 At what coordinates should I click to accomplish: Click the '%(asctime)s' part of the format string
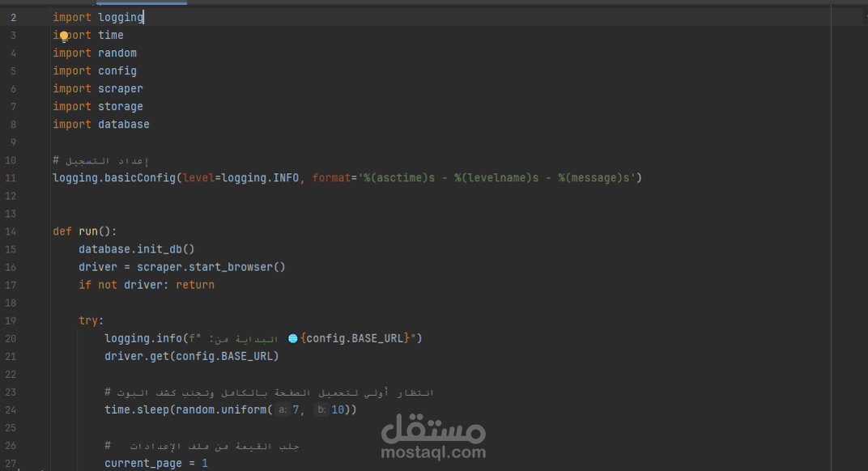pyautogui.click(x=399, y=178)
